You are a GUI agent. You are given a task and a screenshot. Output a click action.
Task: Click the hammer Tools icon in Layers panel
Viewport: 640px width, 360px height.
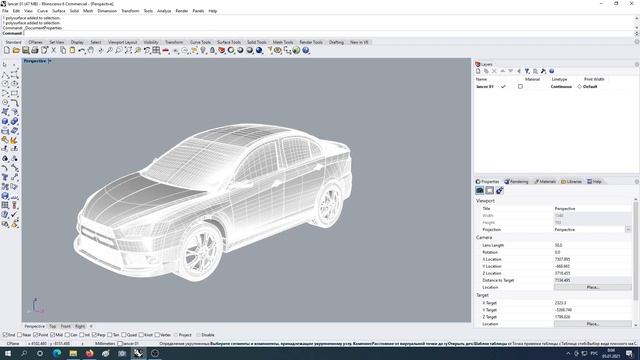click(x=543, y=71)
